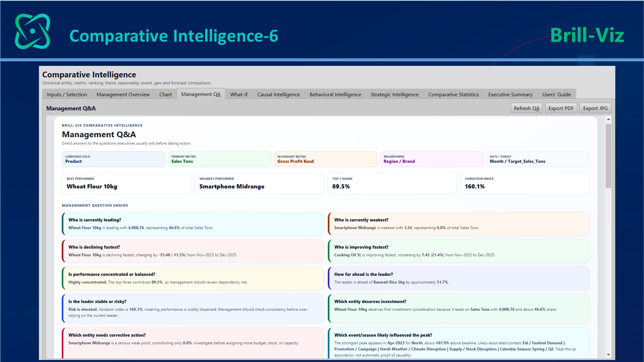
Task: Click the Refresh QA button
Action: tap(526, 108)
